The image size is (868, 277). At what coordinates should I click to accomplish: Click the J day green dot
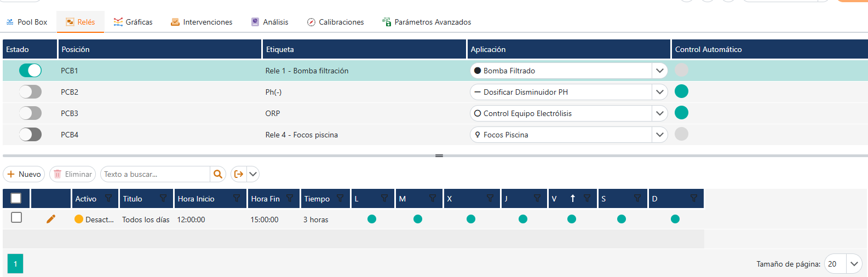click(523, 219)
